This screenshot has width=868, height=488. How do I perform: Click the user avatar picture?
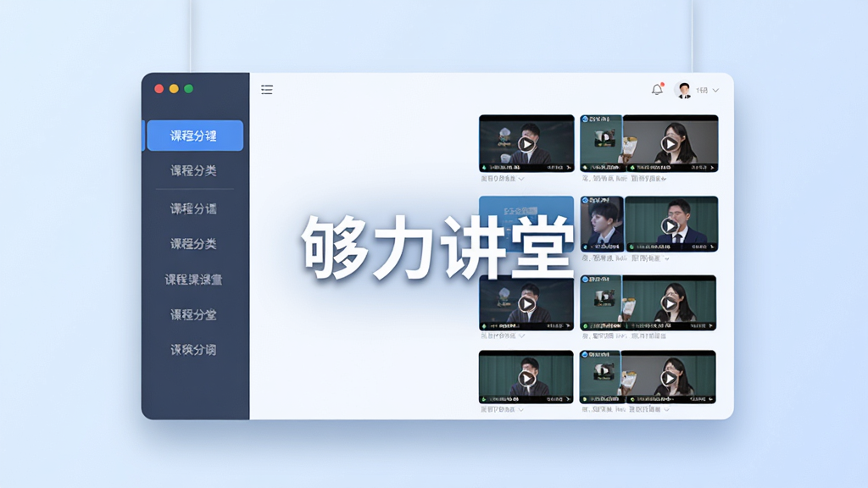point(684,90)
